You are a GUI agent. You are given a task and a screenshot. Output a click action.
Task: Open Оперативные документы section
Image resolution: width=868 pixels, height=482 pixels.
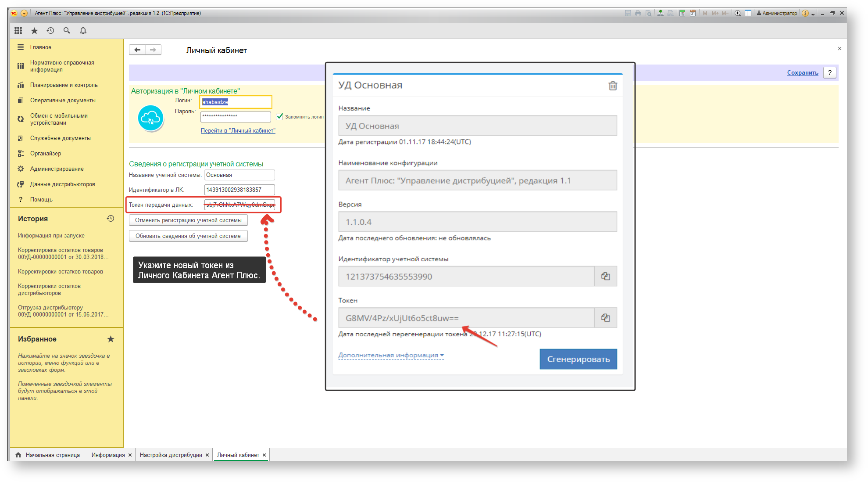pyautogui.click(x=63, y=101)
